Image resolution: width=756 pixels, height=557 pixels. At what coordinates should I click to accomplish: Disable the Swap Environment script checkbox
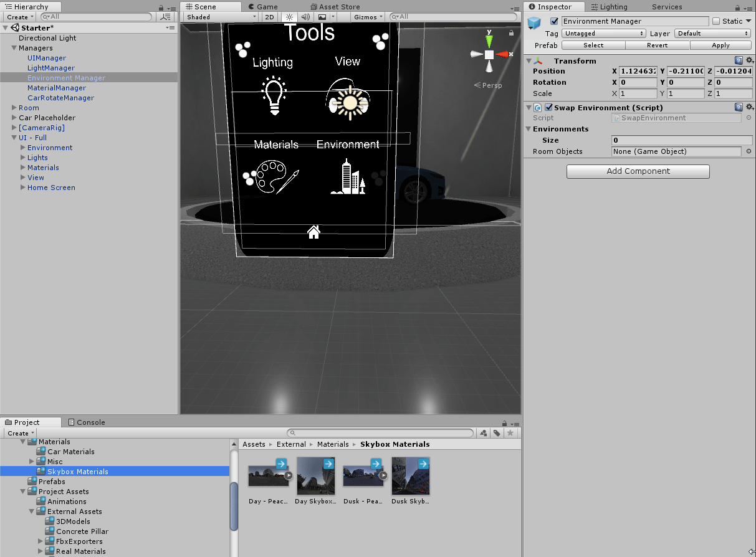(548, 108)
